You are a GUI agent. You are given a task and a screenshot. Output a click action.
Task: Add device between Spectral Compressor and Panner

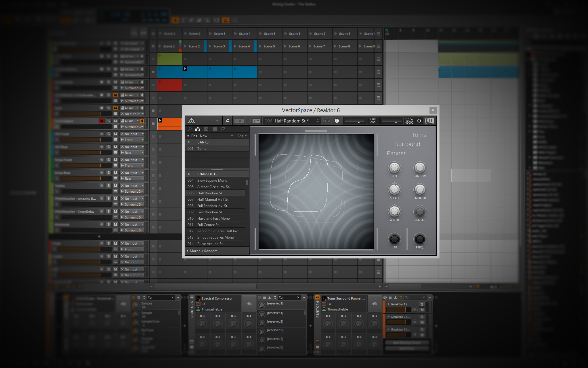point(310,326)
